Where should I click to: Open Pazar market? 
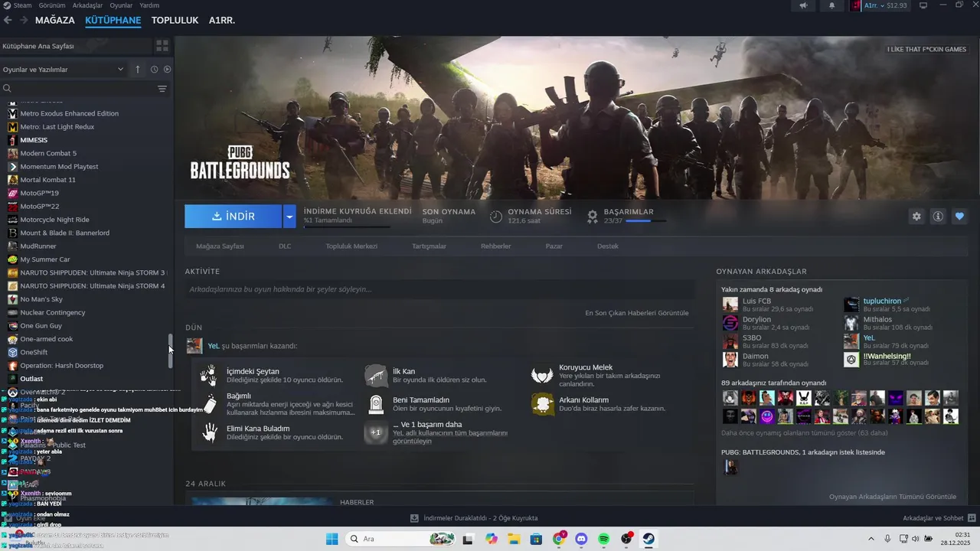554,246
